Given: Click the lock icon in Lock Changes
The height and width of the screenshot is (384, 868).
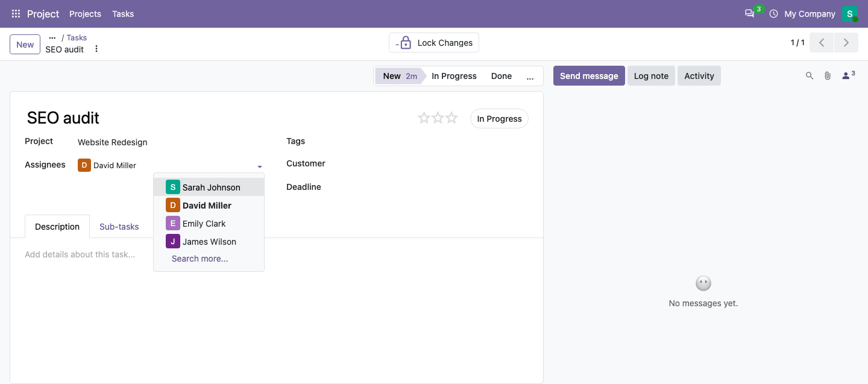Looking at the screenshot, I should tap(405, 43).
